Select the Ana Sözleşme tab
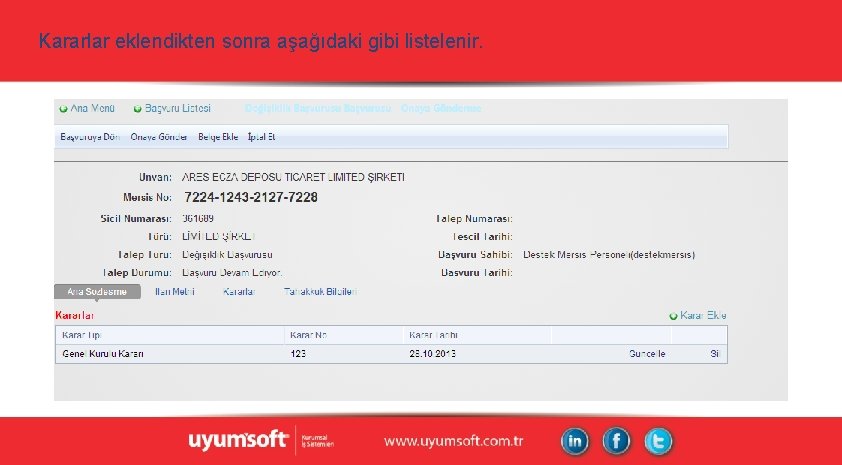 coord(97,292)
